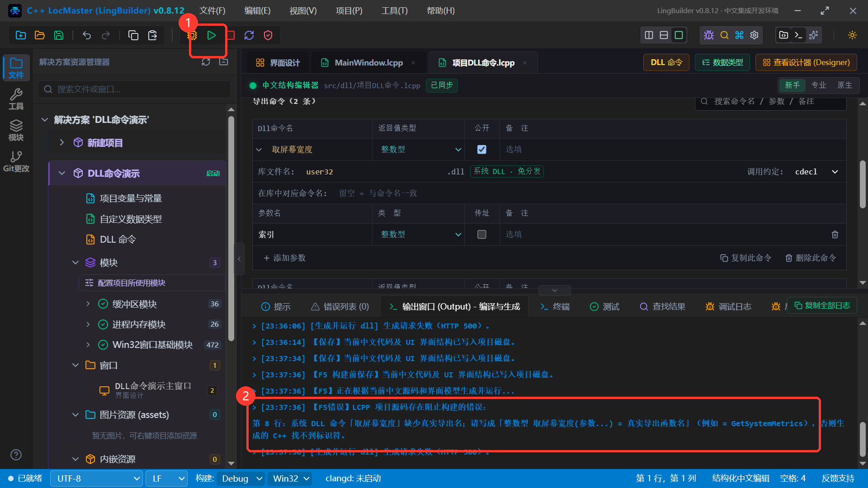
Task: Click the new project folder-plus icon
Action: [21, 35]
